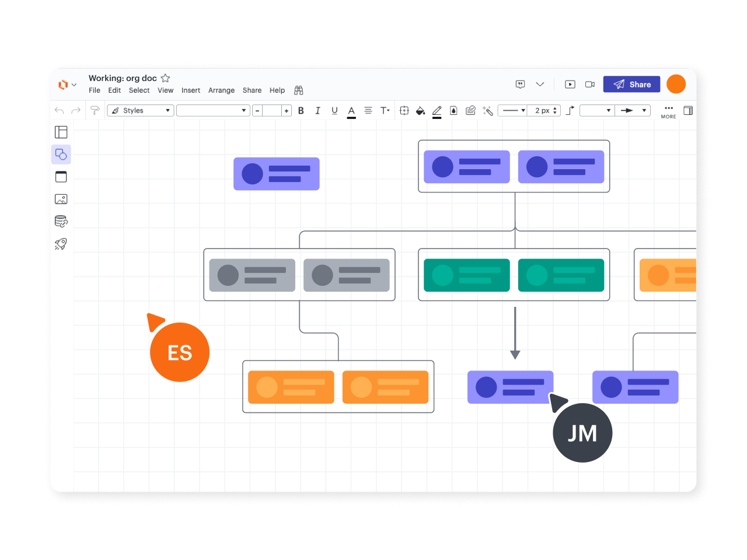
Task: Open the magic wand tool
Action: [x=488, y=110]
